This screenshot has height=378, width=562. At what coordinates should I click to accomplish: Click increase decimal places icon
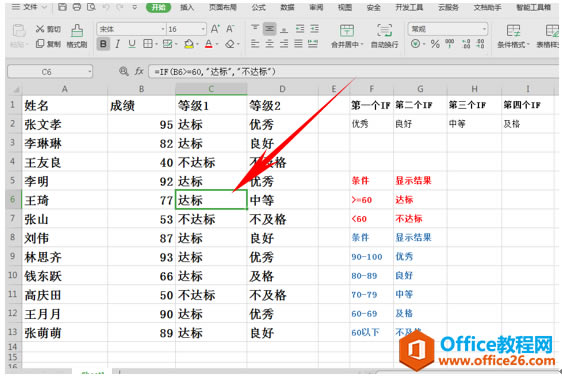click(466, 44)
